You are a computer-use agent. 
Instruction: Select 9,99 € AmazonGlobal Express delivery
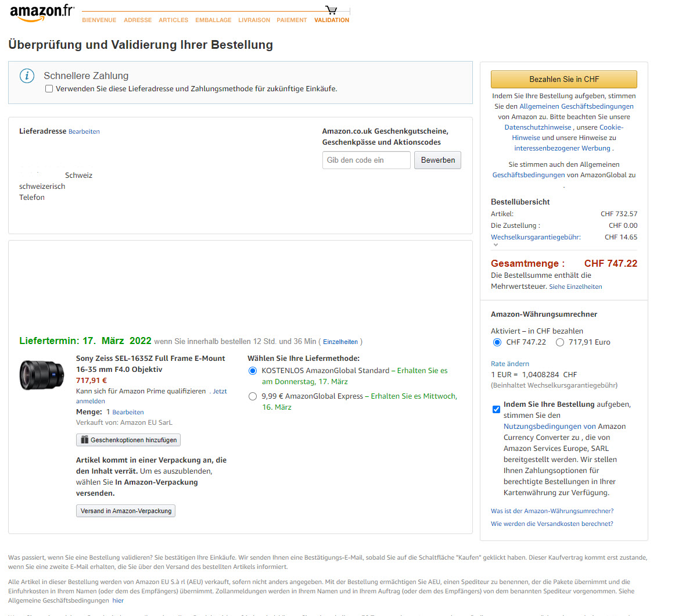(253, 396)
